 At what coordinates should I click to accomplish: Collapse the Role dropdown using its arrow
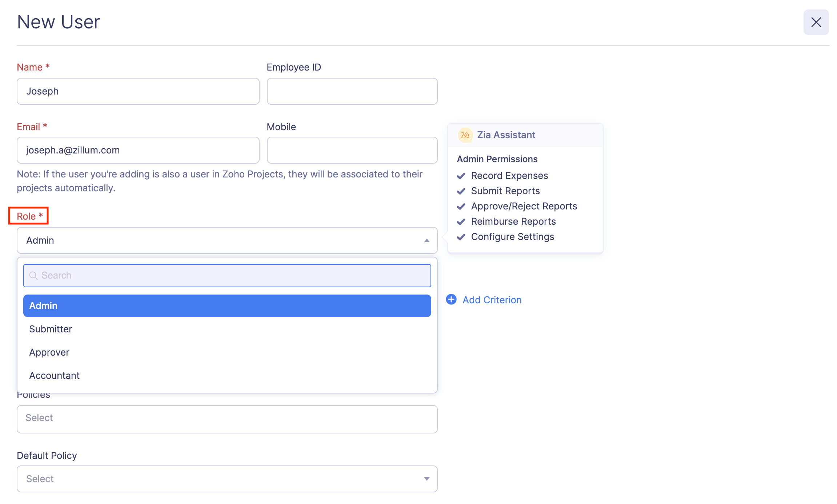426,240
